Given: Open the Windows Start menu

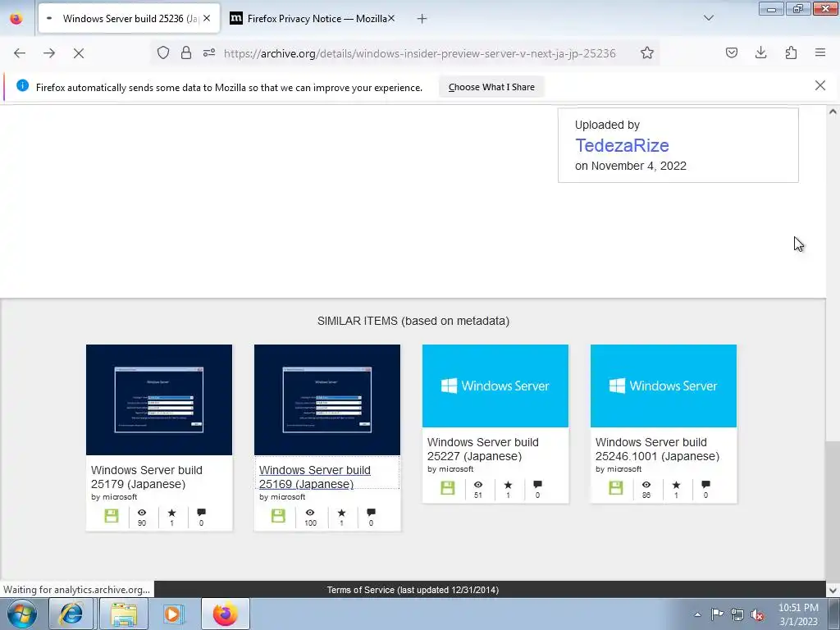Looking at the screenshot, I should (x=22, y=614).
